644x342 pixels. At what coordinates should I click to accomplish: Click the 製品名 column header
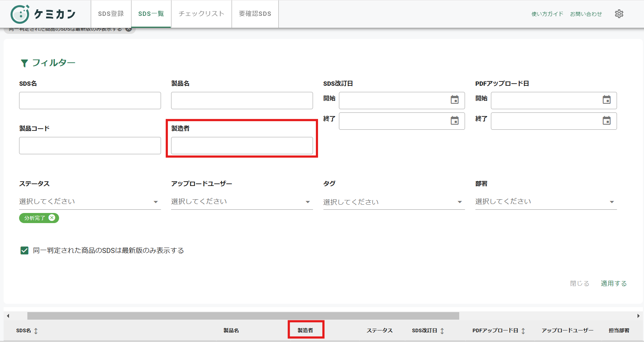point(231,330)
